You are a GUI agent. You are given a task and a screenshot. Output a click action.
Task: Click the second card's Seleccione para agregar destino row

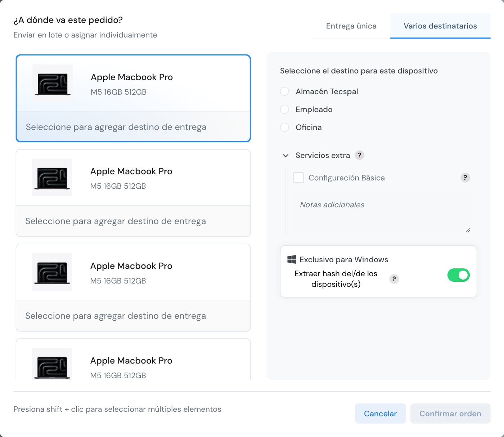click(x=133, y=221)
